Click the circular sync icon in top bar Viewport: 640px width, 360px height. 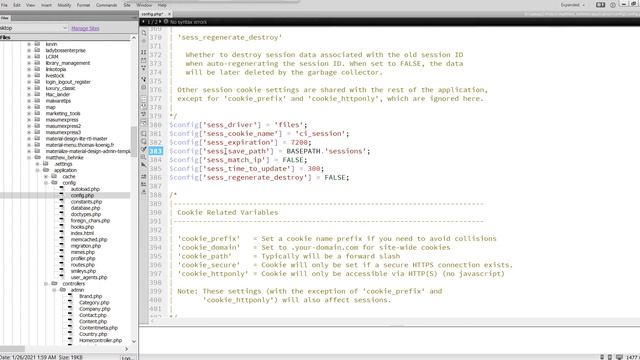(x=613, y=5)
